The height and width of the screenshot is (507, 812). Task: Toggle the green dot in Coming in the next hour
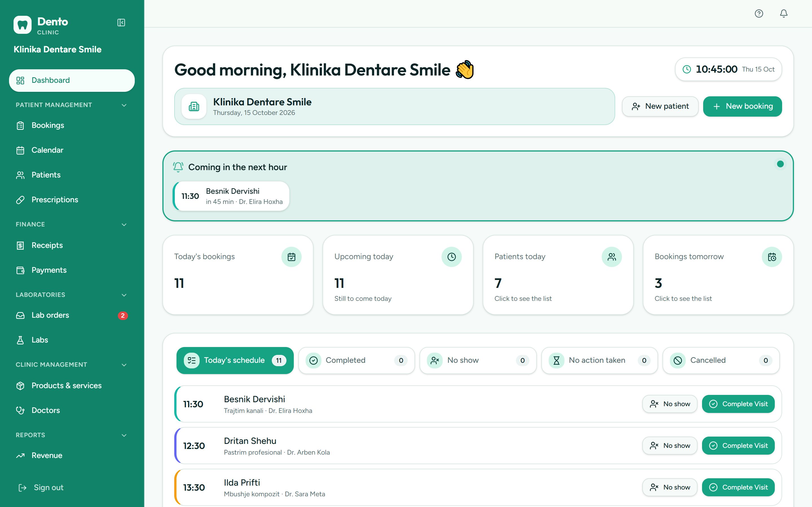click(x=780, y=164)
